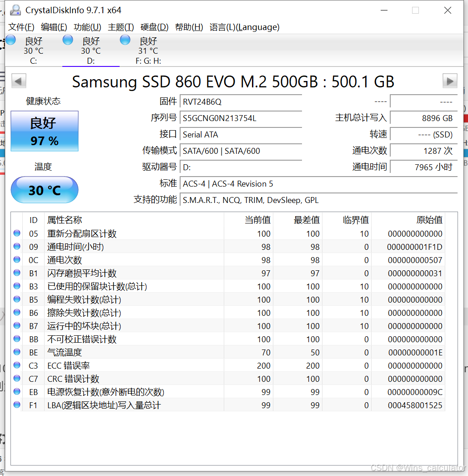Screen dimensions: 468x476
Task: Click the 良好 97 % health status button
Action: (45, 131)
